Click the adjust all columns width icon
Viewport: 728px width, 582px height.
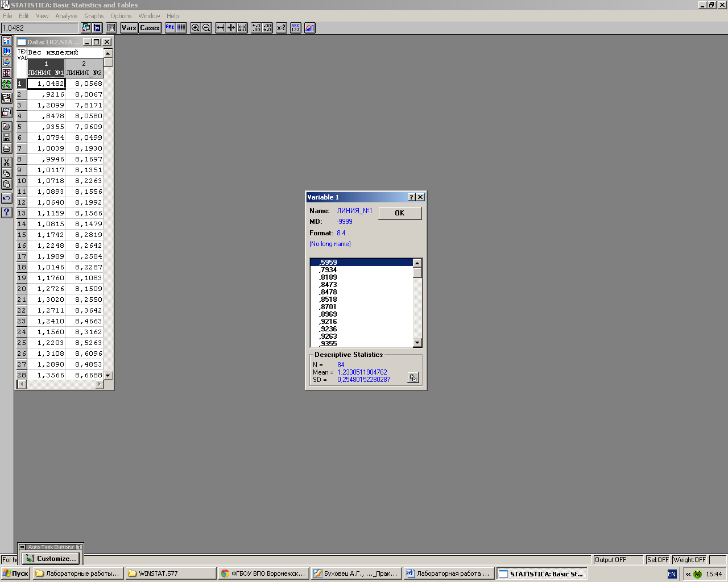[x=242, y=27]
